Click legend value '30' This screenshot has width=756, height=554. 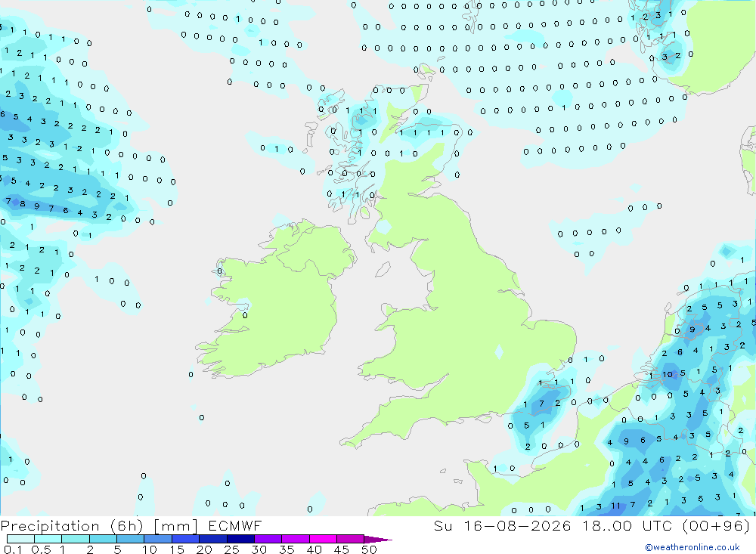coord(259,549)
